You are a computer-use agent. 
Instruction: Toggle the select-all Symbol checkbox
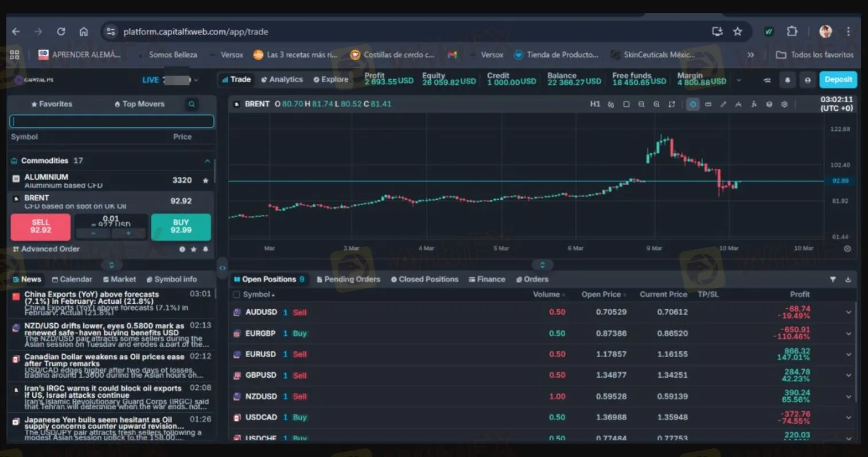[236, 295]
